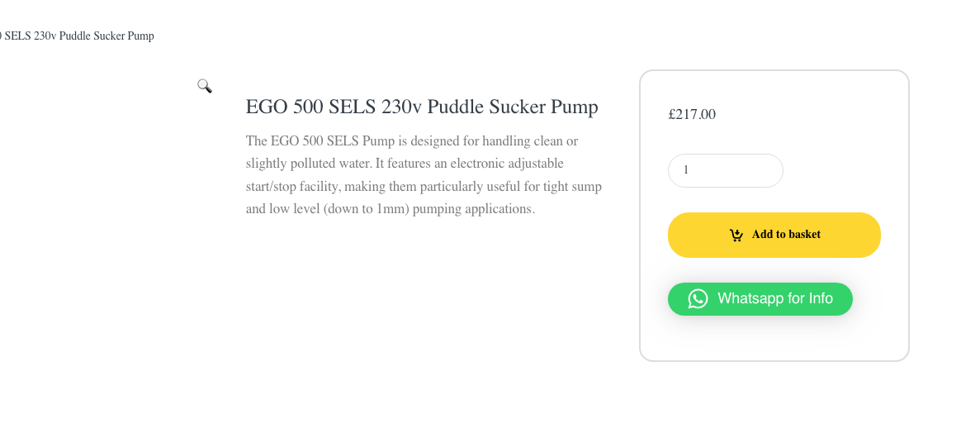The image size is (980, 433).
Task: Click the WhatsApp logo icon
Action: (x=698, y=298)
